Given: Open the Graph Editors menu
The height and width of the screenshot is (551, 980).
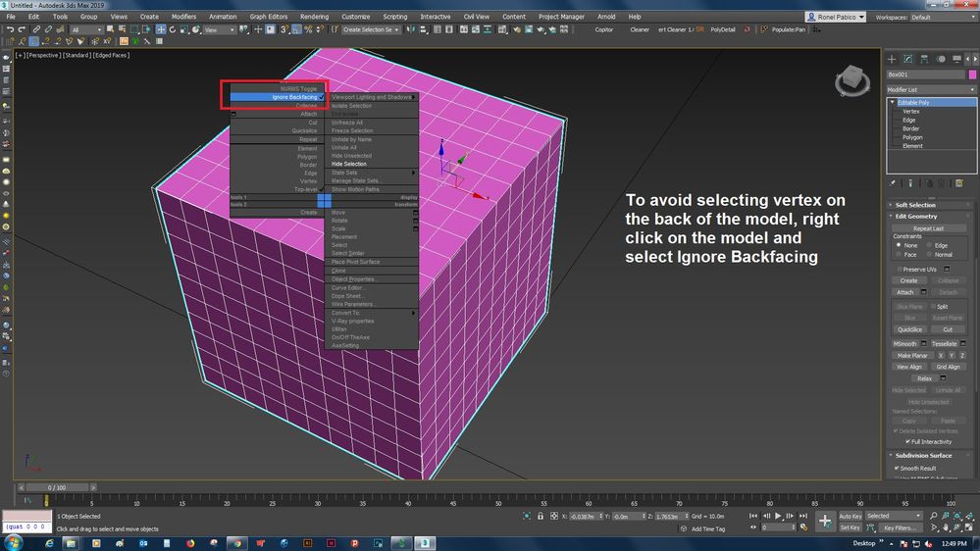Looking at the screenshot, I should [268, 17].
